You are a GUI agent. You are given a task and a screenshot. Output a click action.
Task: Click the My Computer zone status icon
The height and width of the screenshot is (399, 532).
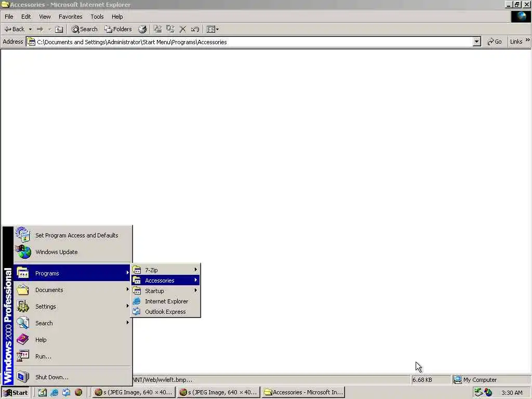[457, 380]
